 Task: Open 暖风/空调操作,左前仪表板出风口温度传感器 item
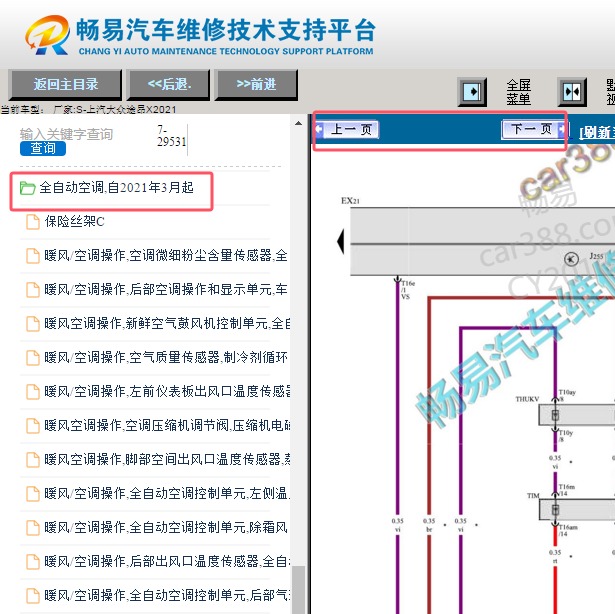(x=167, y=391)
